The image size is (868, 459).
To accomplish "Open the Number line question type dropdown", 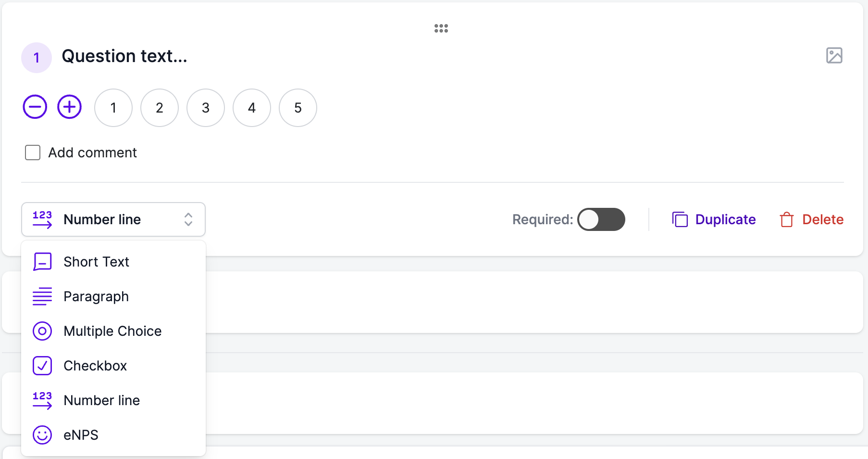I will (113, 219).
